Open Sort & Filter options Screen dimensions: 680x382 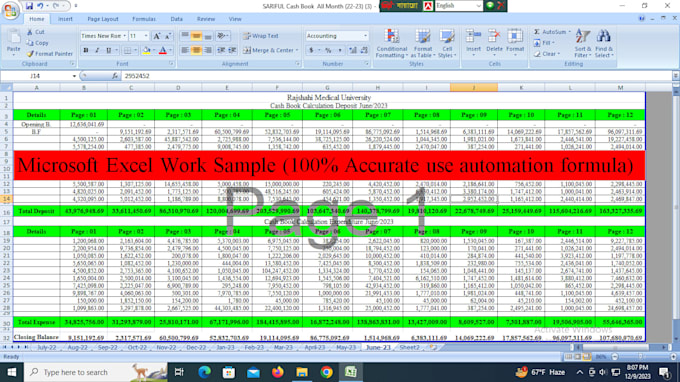coord(582,43)
